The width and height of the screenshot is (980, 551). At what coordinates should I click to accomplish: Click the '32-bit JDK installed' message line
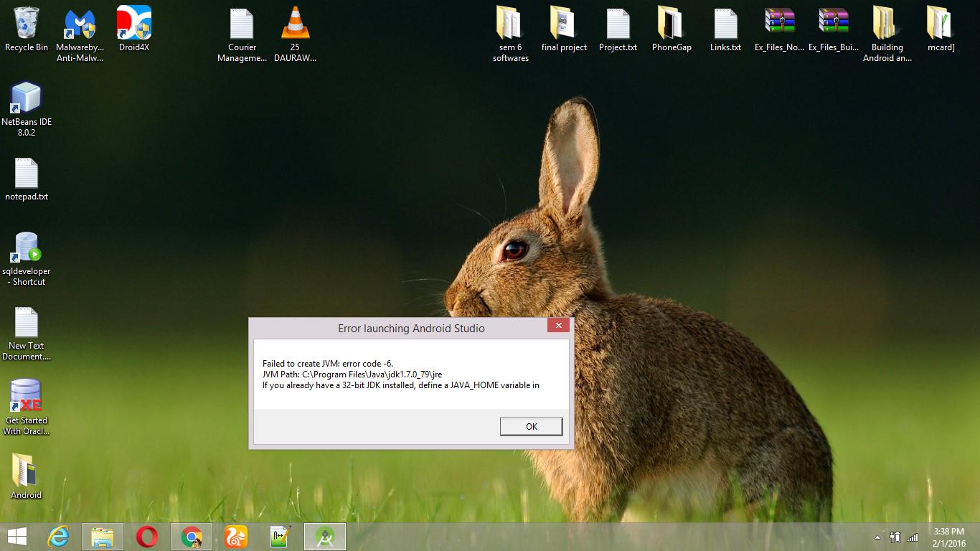coord(401,385)
